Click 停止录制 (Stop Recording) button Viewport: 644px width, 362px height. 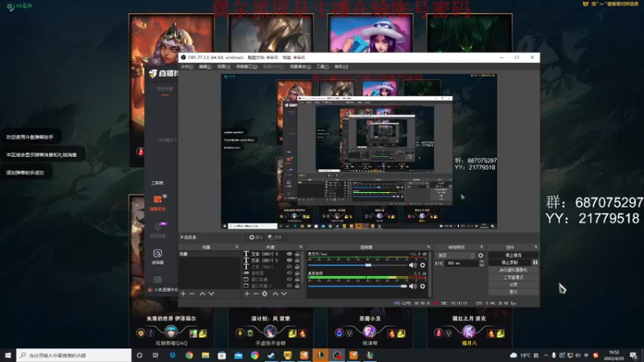tap(510, 263)
